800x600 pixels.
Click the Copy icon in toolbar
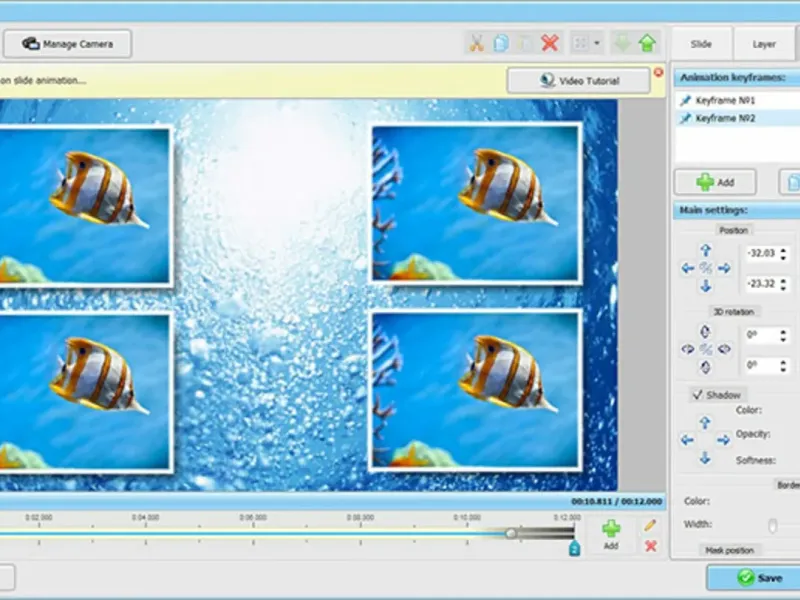pos(501,43)
